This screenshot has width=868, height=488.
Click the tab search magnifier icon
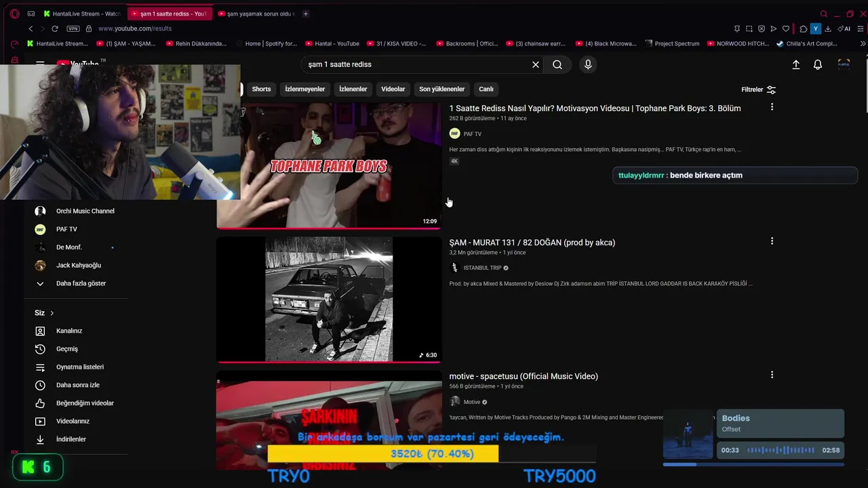click(x=824, y=14)
